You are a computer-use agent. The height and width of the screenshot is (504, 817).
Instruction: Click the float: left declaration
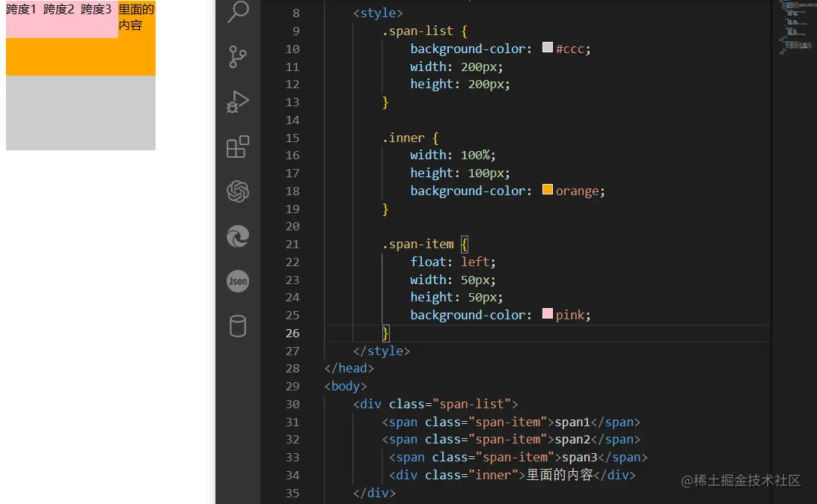[x=453, y=262]
